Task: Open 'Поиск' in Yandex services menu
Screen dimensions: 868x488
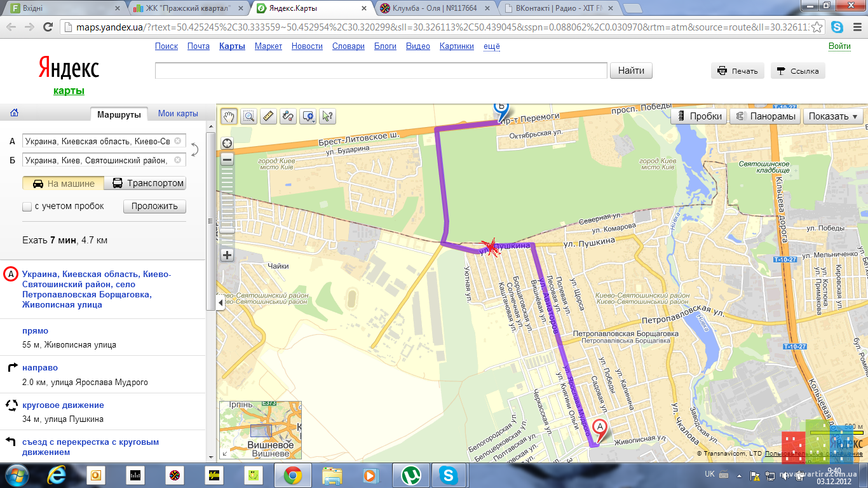Action: click(166, 46)
